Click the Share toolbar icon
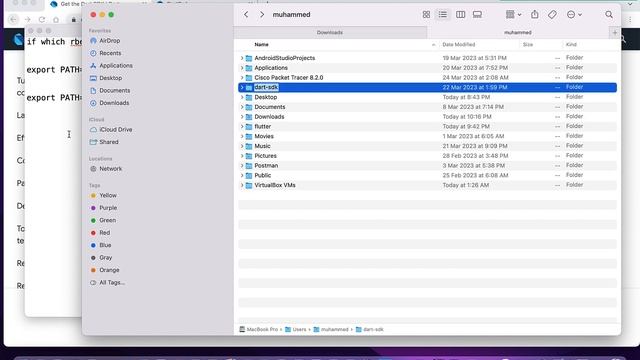640x360 pixels. tap(535, 15)
